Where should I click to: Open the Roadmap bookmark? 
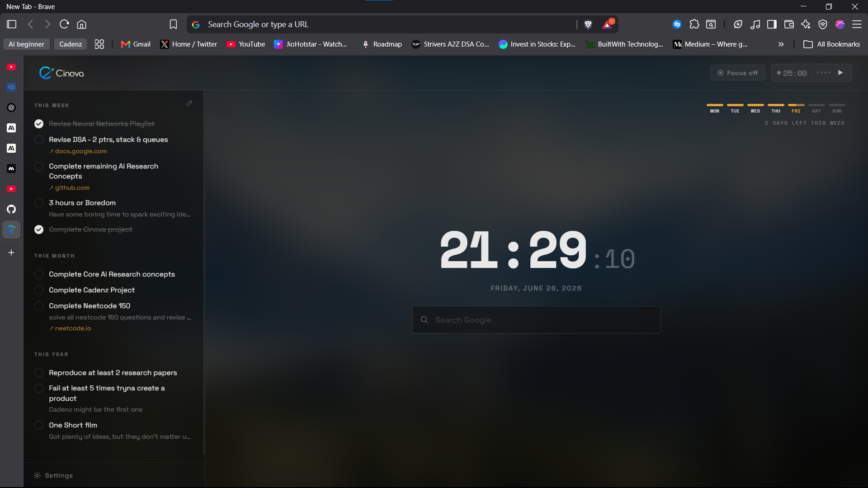[x=382, y=44]
